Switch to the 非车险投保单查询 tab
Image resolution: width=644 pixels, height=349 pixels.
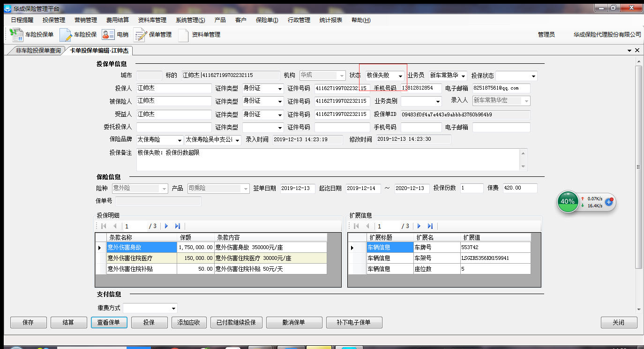point(37,51)
